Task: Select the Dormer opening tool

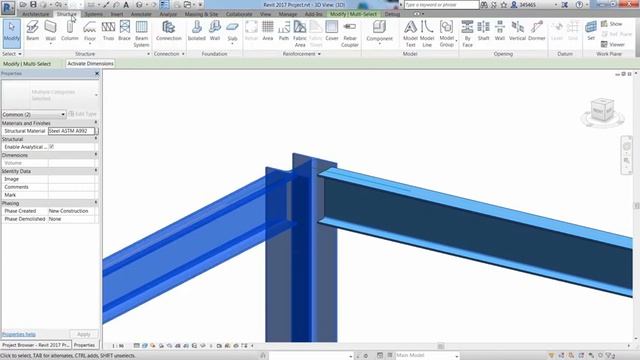Action: coord(536,31)
